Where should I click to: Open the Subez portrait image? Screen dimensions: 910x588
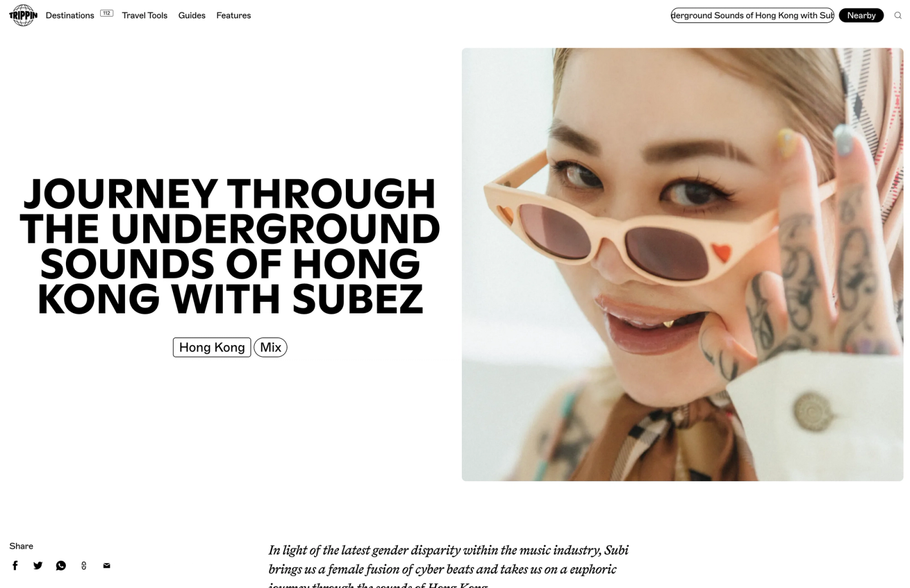pos(682,264)
